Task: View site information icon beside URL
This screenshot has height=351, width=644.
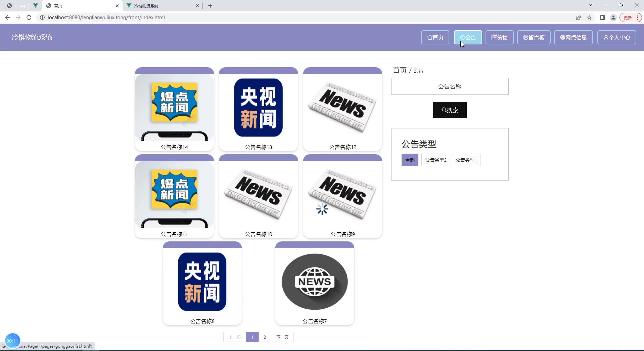Action: click(42, 17)
